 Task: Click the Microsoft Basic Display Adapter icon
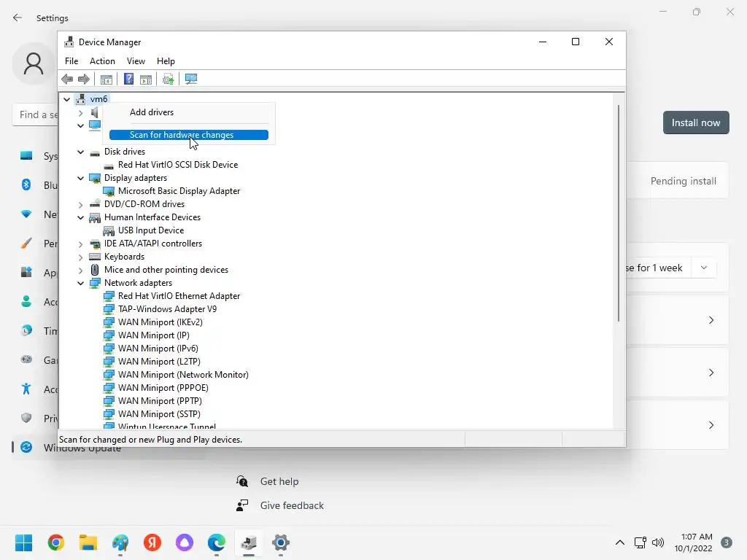[109, 192]
